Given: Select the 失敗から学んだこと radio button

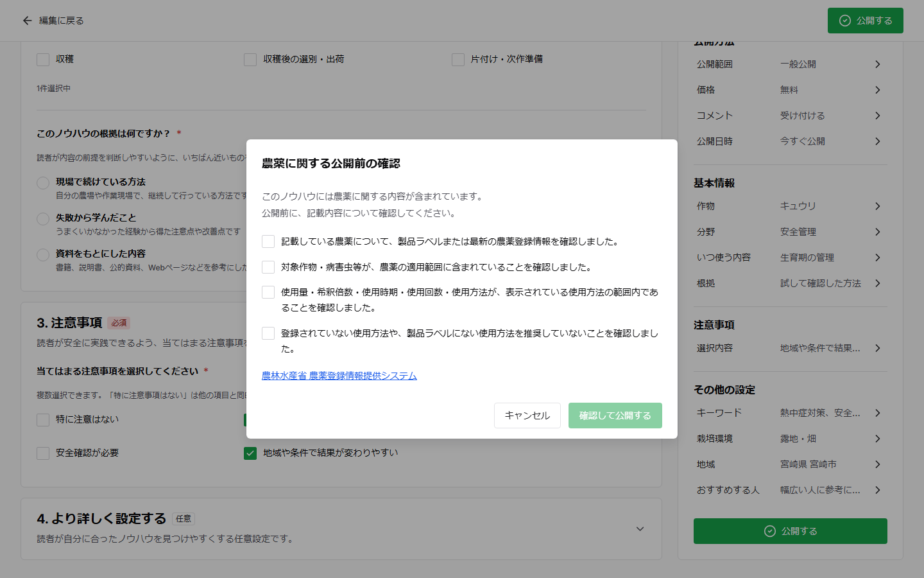Looking at the screenshot, I should click(43, 219).
